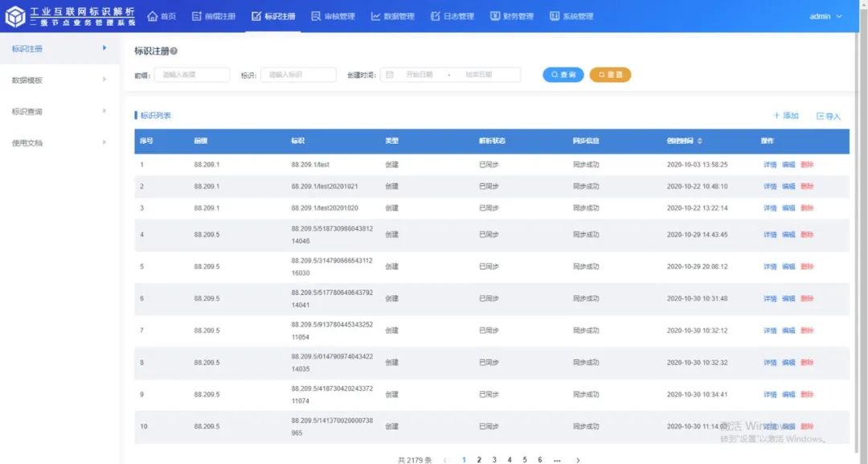Open 首页 home in the top navigation
868x464 pixels.
[162, 16]
